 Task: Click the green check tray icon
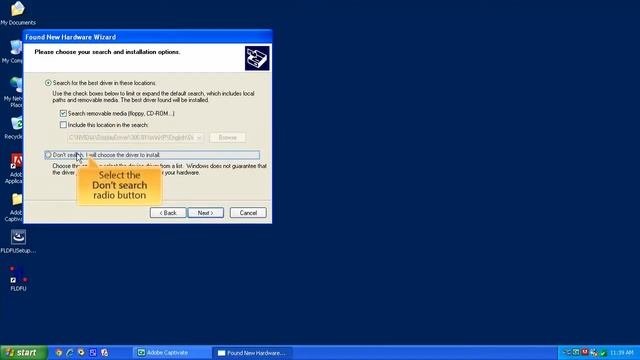(x=603, y=353)
